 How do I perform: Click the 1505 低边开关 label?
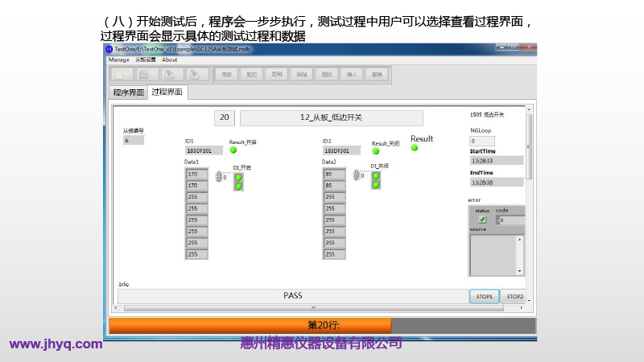point(487,115)
